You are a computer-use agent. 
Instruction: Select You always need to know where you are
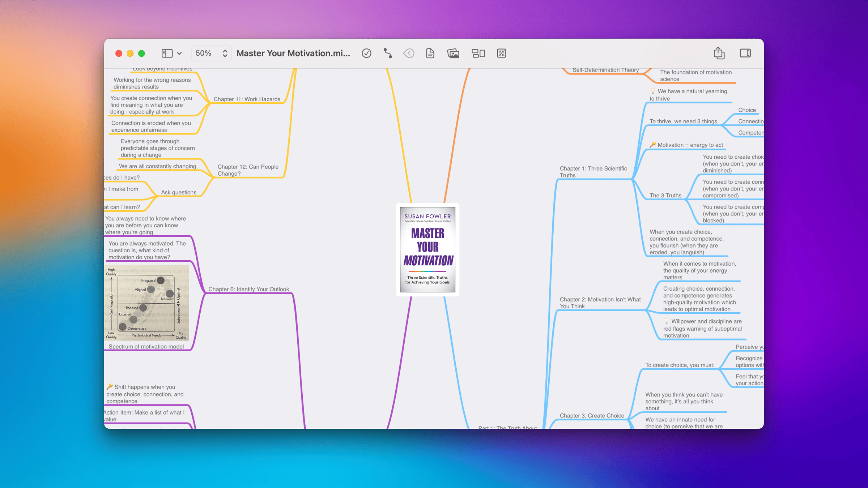click(145, 225)
